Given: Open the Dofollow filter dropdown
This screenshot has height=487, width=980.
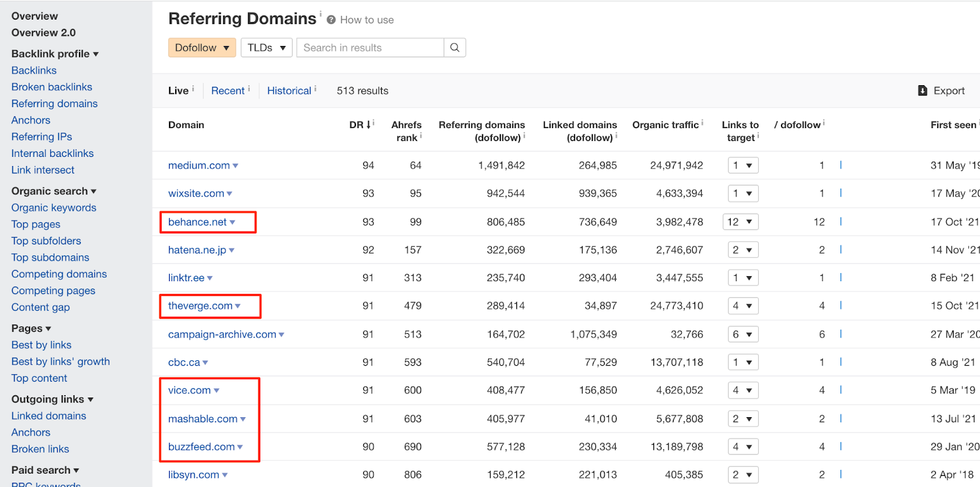Looking at the screenshot, I should click(202, 48).
